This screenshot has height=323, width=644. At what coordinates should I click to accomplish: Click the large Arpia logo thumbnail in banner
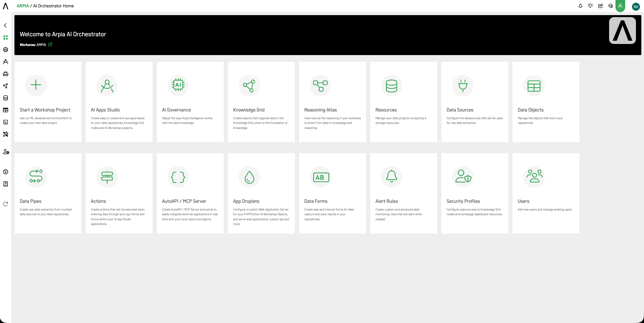pyautogui.click(x=623, y=31)
